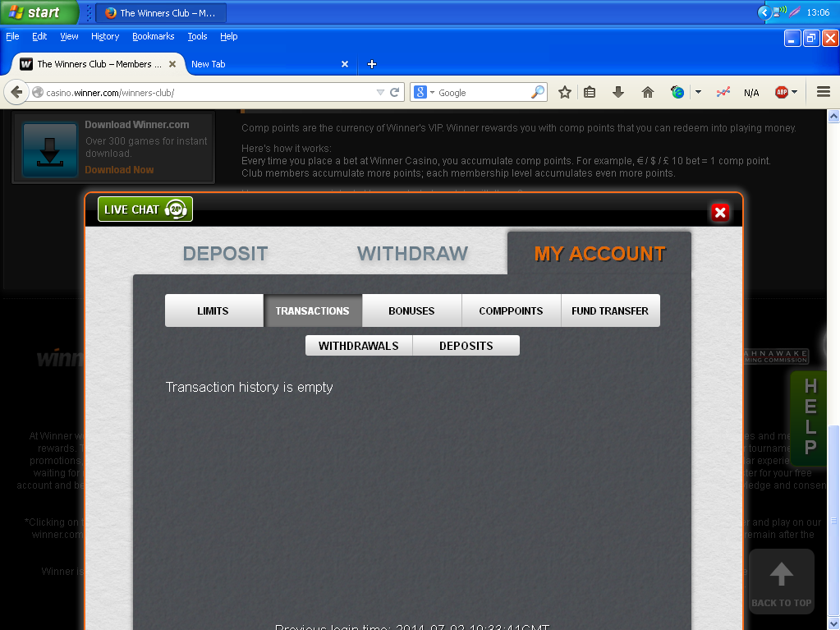Click the Download Now link

tap(119, 170)
